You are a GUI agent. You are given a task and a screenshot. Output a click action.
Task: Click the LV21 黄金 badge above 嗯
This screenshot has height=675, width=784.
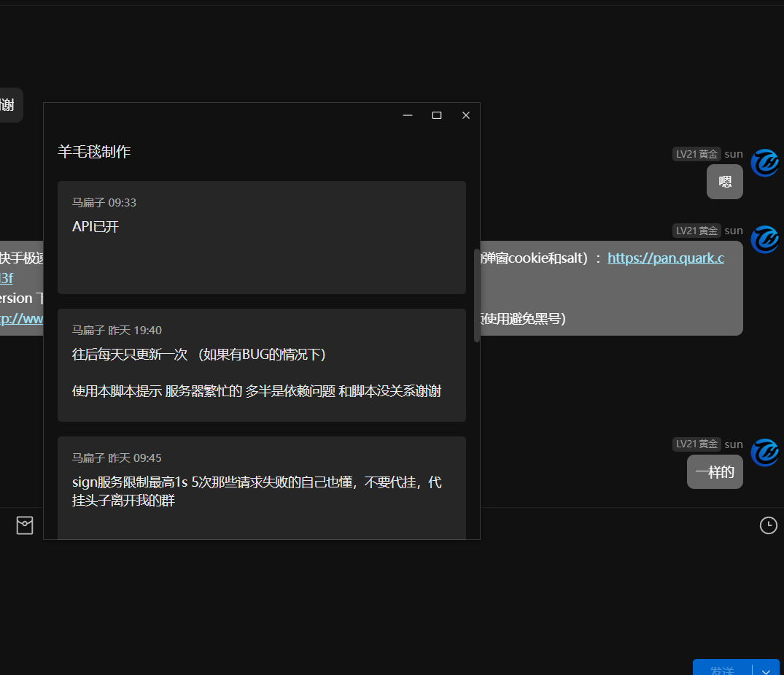696,154
